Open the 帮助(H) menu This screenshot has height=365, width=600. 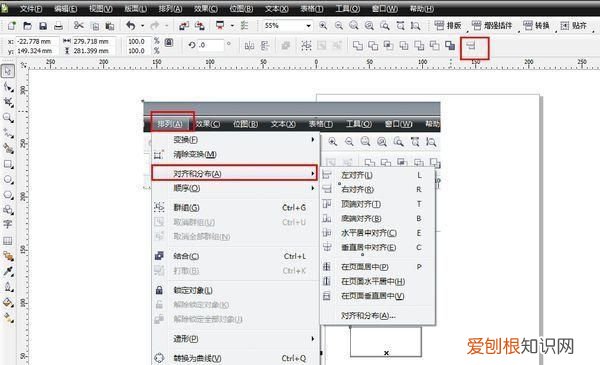[422, 8]
